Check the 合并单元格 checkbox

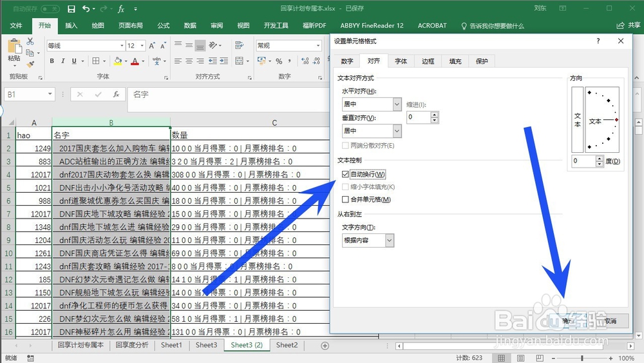[x=345, y=199]
